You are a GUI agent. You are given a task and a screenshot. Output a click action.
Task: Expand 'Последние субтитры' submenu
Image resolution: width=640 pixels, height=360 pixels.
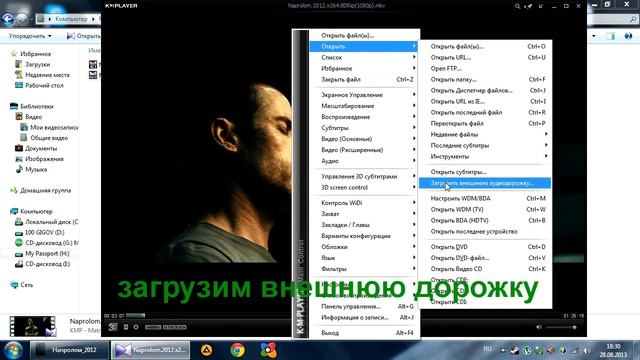point(485,145)
